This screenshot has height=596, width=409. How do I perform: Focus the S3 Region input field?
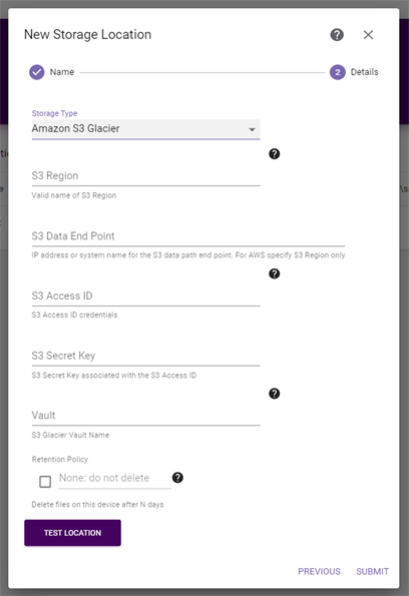pos(146,176)
